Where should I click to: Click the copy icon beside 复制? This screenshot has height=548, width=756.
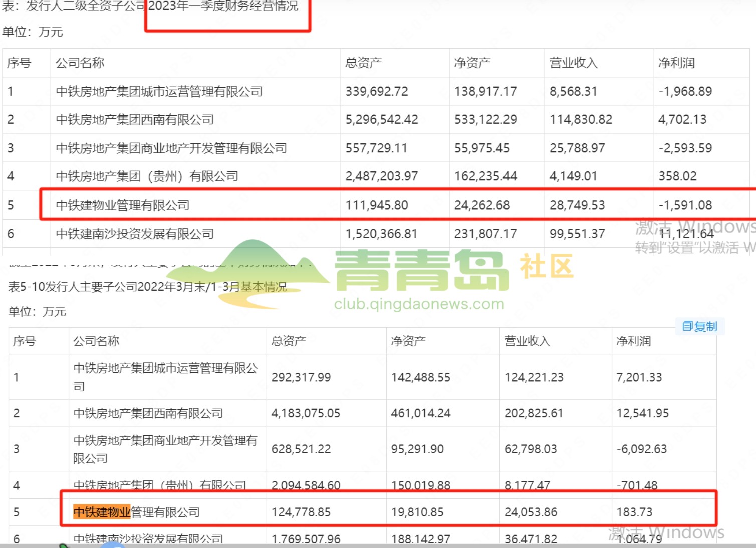pos(687,326)
